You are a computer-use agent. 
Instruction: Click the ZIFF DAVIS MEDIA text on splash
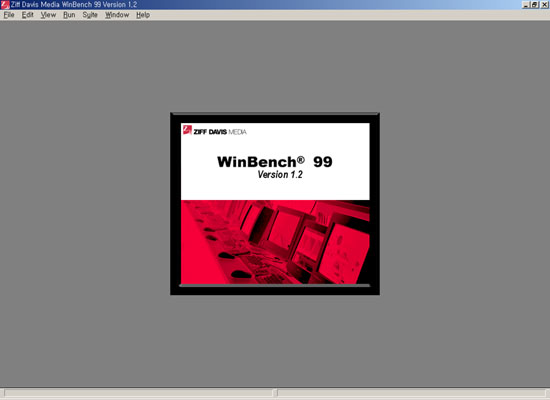pos(220,132)
